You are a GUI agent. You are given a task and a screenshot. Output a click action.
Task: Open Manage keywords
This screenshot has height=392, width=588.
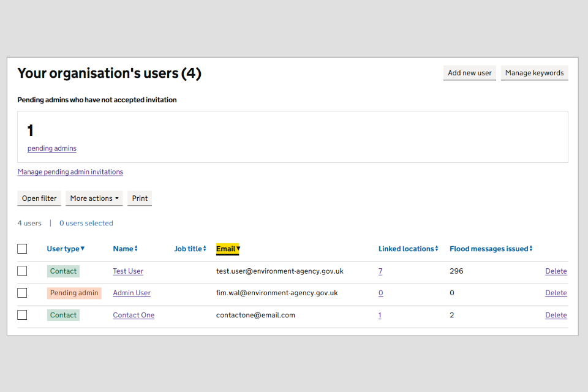point(534,73)
